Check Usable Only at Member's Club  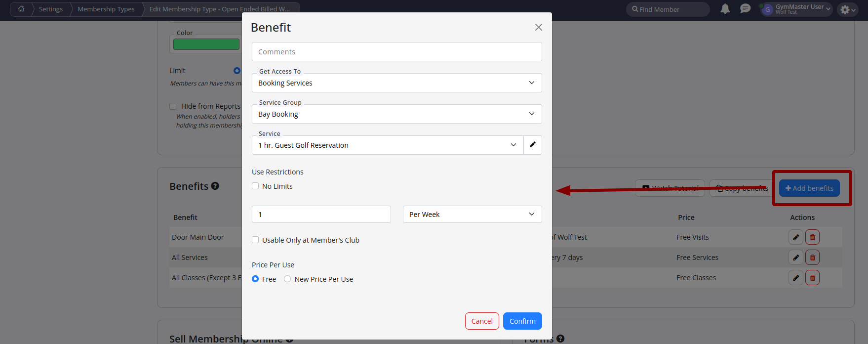255,240
